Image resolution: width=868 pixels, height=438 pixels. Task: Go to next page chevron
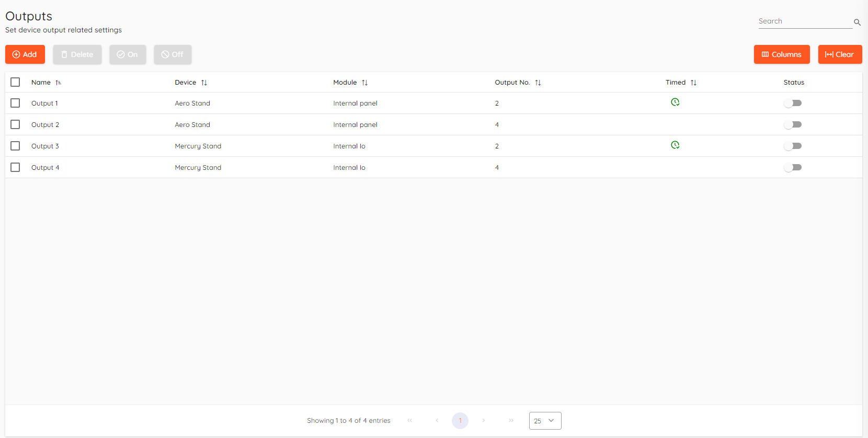point(484,420)
